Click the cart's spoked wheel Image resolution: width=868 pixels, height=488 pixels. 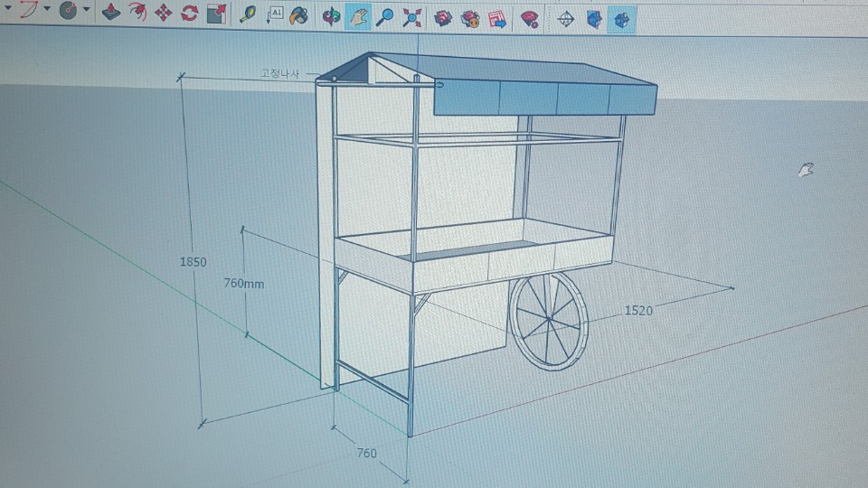(x=549, y=321)
